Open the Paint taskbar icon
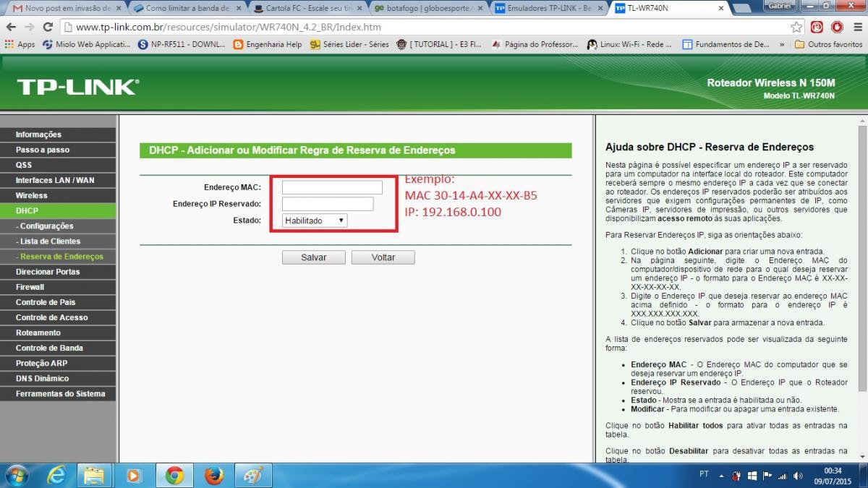This screenshot has height=488, width=868. click(x=252, y=475)
